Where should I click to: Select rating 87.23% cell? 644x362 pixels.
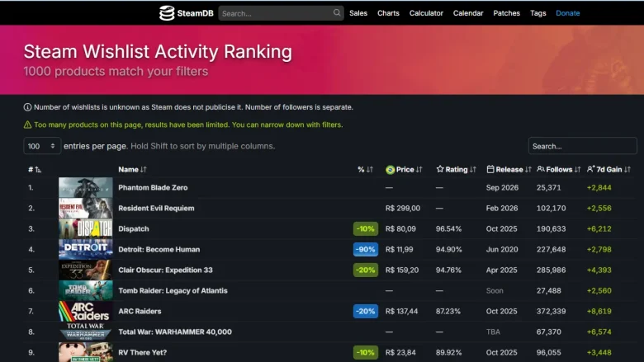448,311
